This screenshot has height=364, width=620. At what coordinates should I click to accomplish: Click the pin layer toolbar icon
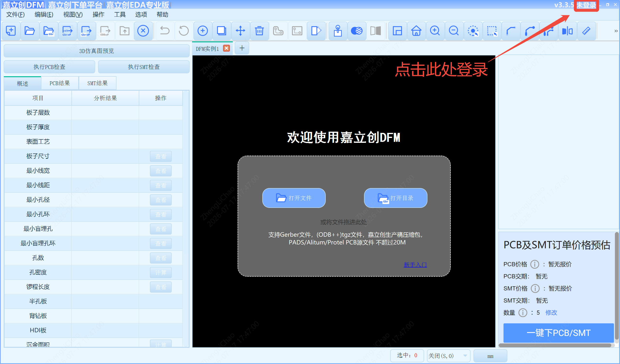click(x=338, y=31)
